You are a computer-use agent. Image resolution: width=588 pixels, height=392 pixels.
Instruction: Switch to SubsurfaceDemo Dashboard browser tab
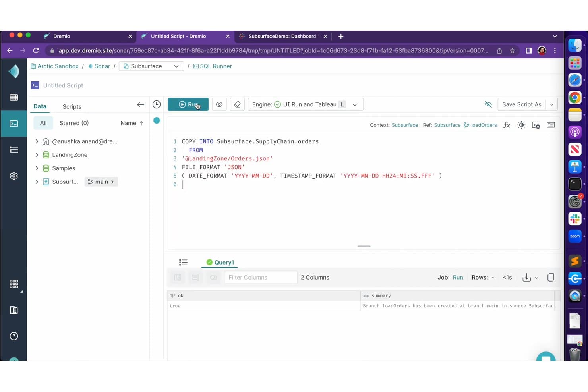coord(283,36)
